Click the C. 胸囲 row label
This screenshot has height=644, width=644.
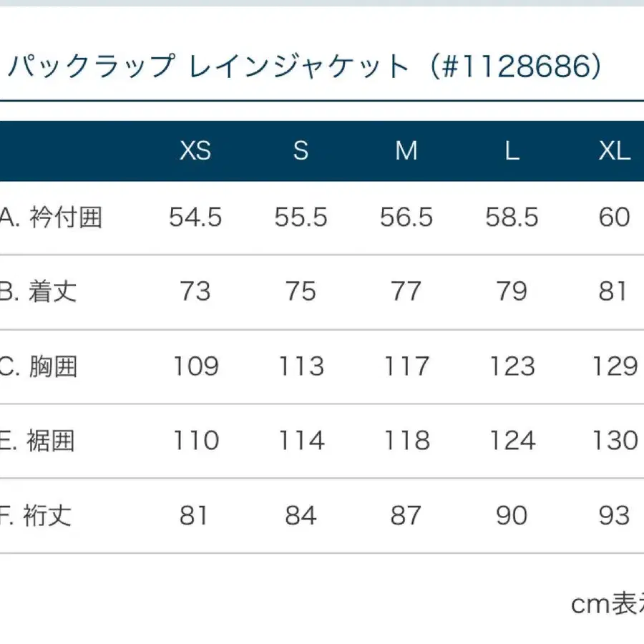[x=39, y=366]
